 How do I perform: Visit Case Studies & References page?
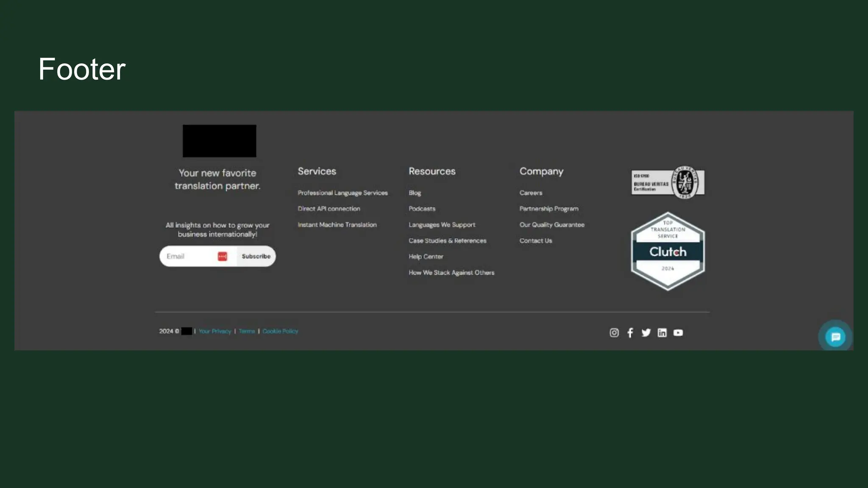tap(447, 241)
